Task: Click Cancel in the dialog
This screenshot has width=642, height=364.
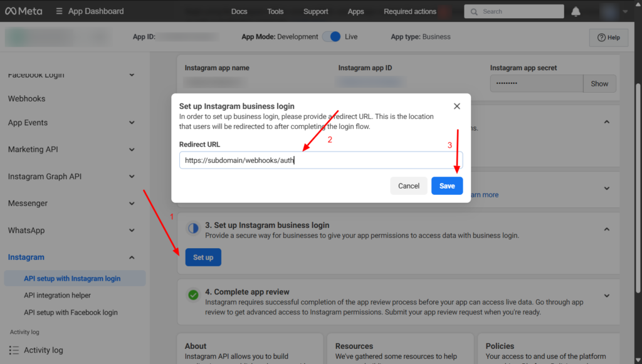Action: [409, 186]
